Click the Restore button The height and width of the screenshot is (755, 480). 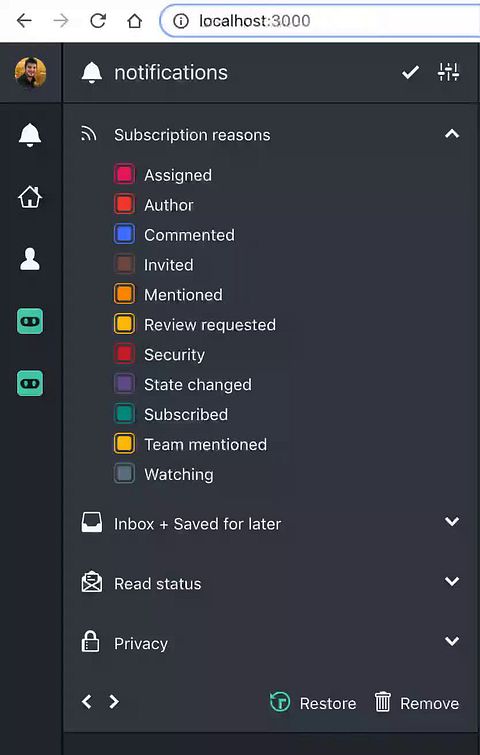point(313,703)
